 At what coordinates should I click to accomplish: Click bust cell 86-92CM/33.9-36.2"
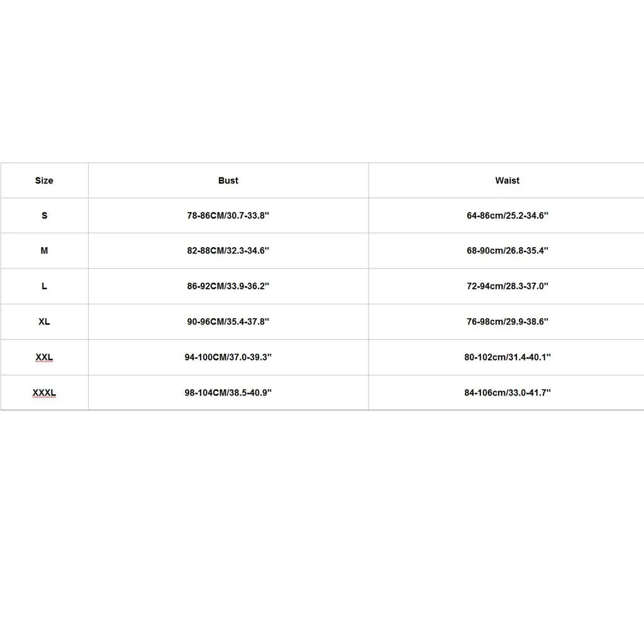228,286
